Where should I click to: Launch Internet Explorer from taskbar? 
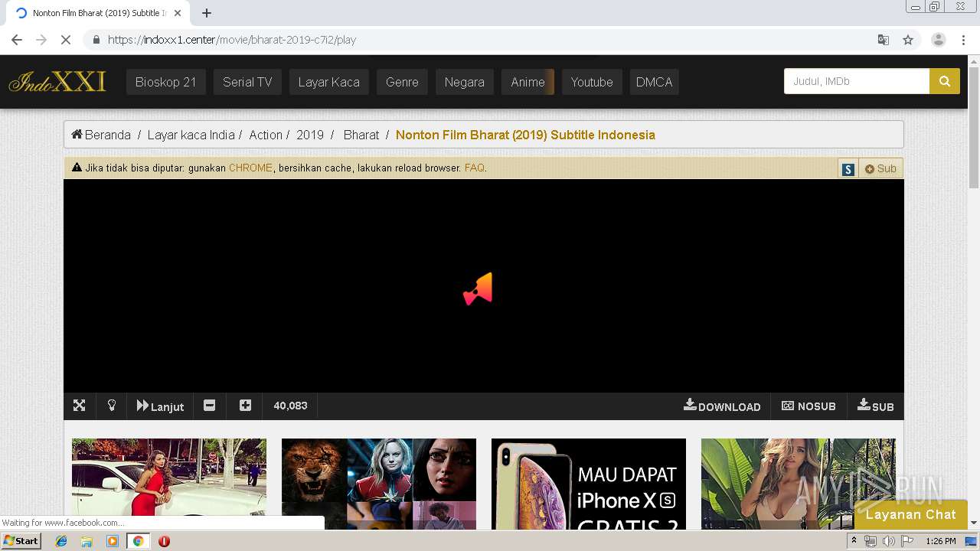61,541
